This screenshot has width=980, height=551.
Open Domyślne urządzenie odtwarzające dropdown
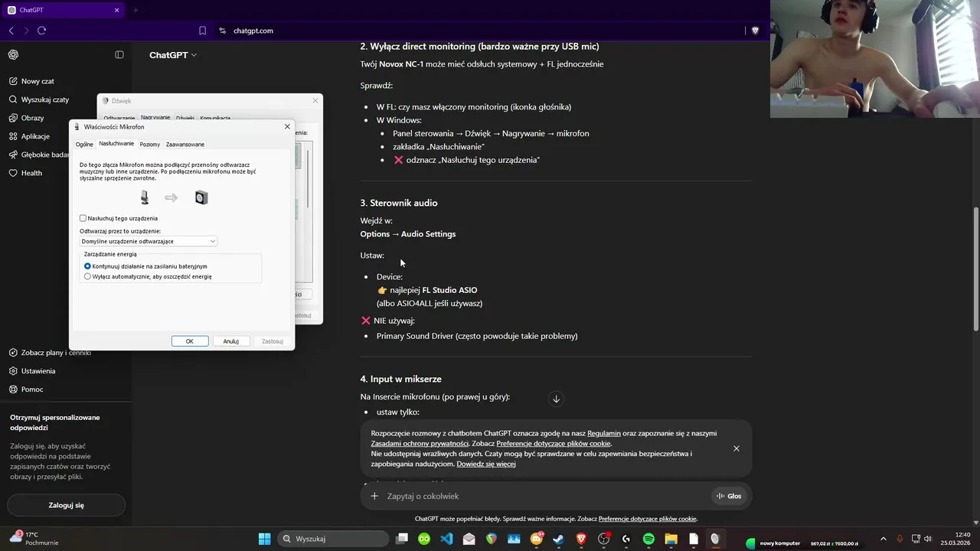tap(149, 241)
